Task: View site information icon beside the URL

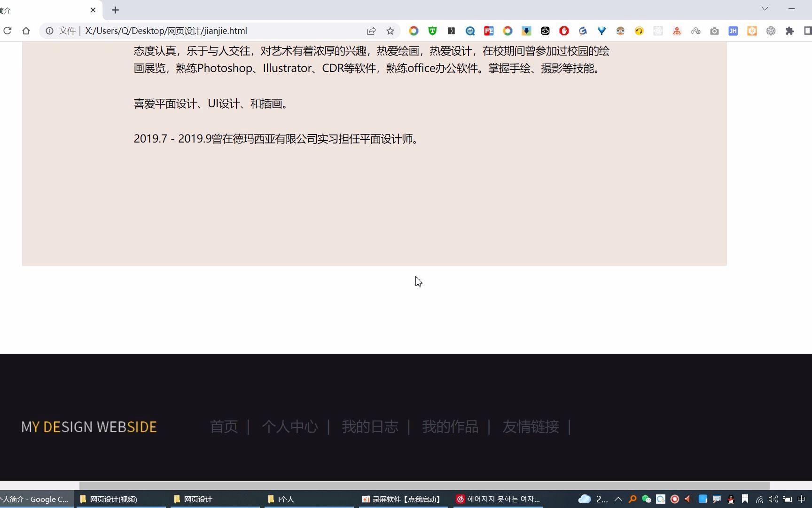Action: [49, 31]
